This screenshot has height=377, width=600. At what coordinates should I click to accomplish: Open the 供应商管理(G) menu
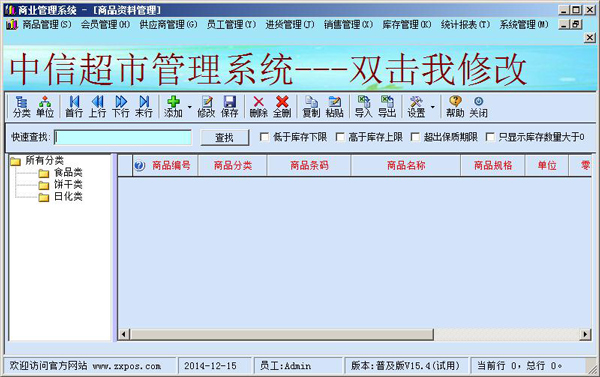168,24
